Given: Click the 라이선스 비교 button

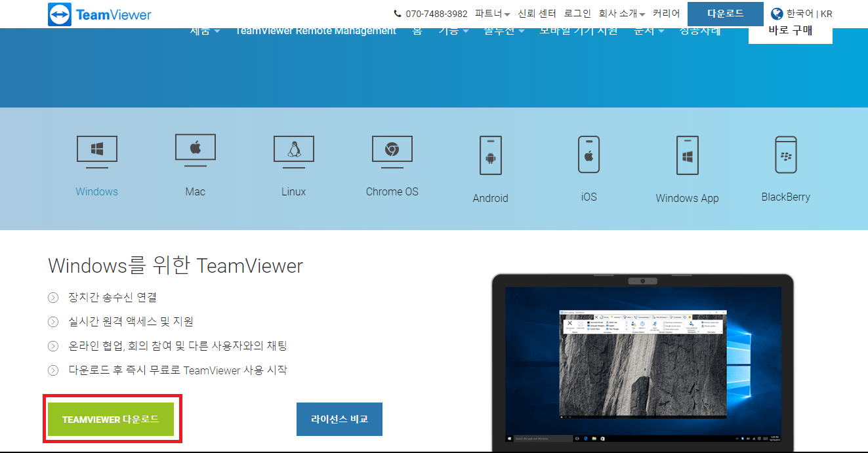Looking at the screenshot, I should click(x=339, y=419).
